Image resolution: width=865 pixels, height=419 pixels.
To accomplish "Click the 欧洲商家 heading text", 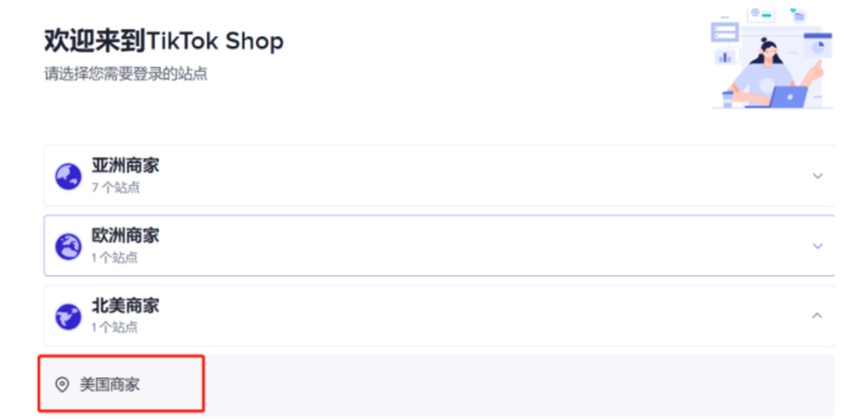I will pyautogui.click(x=125, y=236).
